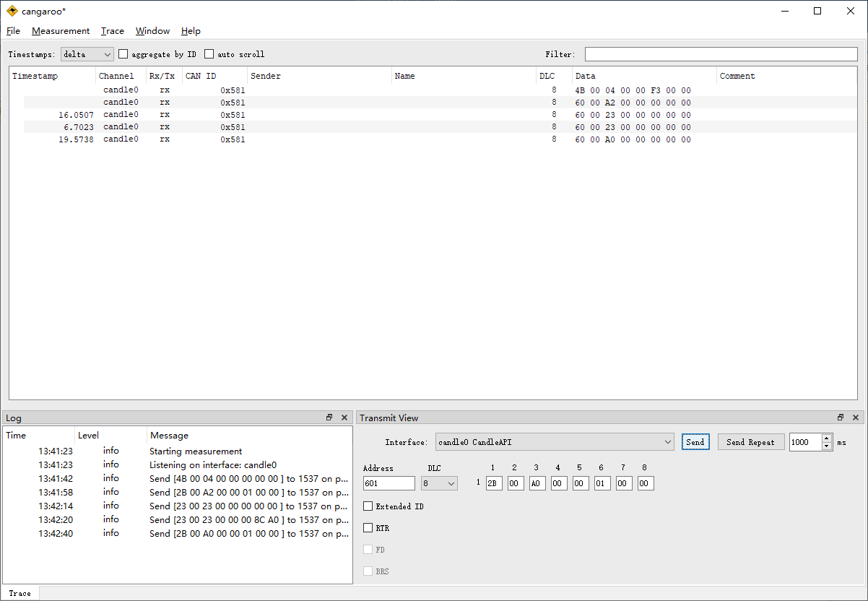
Task: Select log entry at 13:42:40
Action: tap(178, 533)
